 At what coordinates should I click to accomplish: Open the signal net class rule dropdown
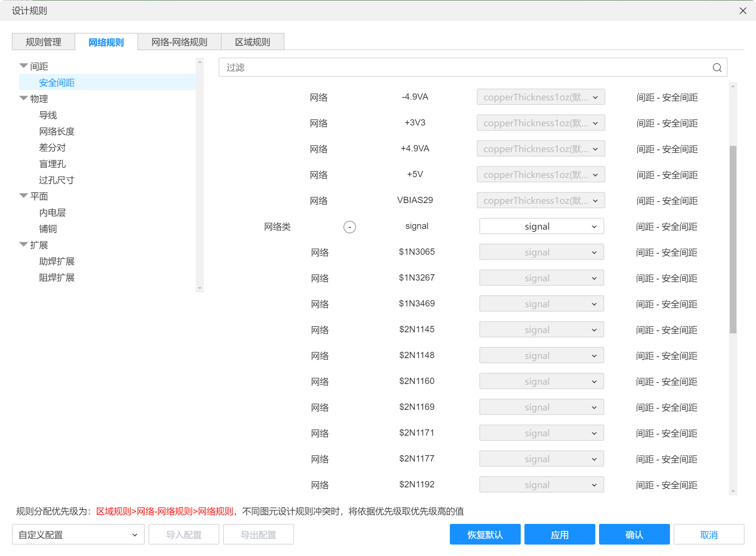(541, 226)
